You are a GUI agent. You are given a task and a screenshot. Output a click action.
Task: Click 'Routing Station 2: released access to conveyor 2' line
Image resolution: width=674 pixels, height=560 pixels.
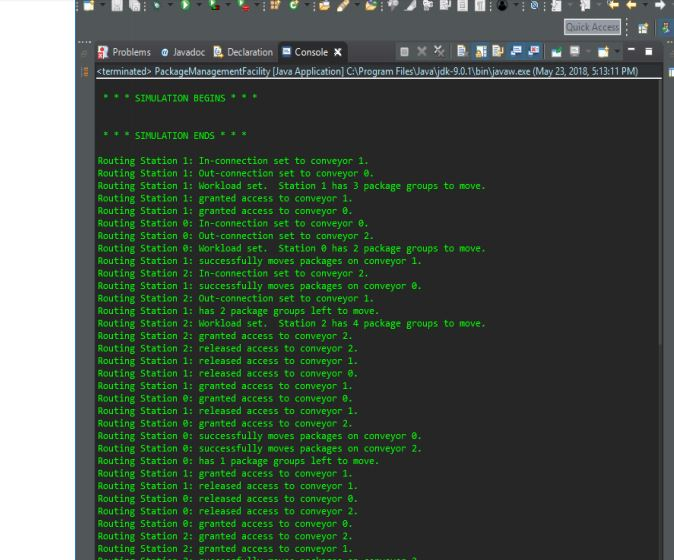coord(227,348)
